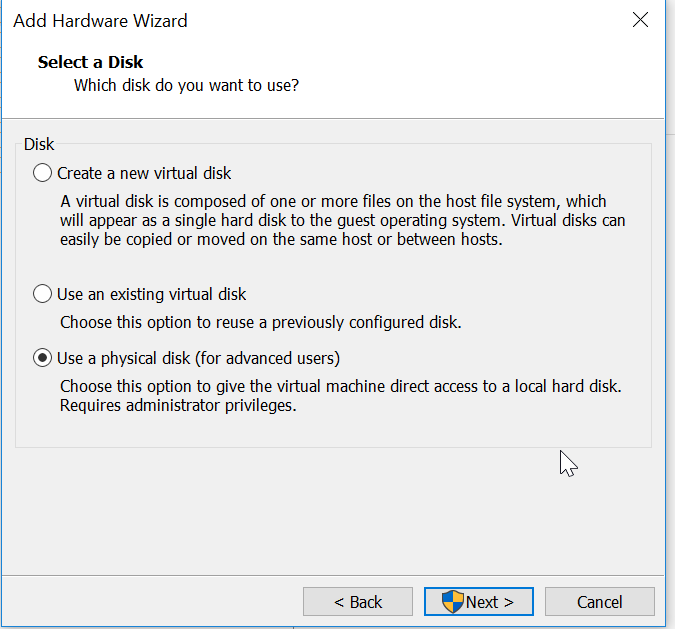Pick the Use a physical disk radio button
Viewport: 675px width, 629px height.
pyautogui.click(x=42, y=358)
